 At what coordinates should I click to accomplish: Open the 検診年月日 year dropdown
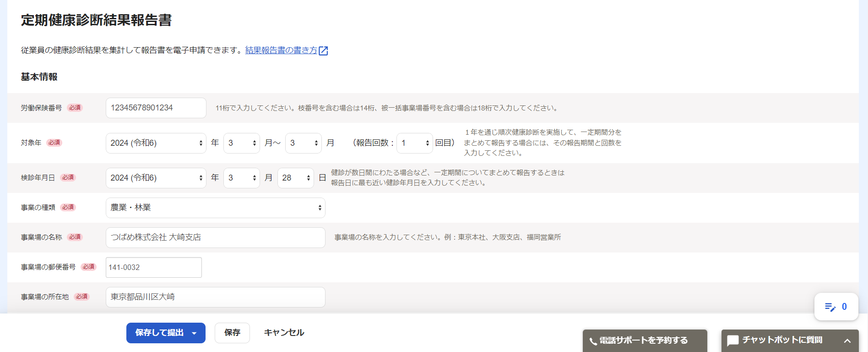[156, 178]
